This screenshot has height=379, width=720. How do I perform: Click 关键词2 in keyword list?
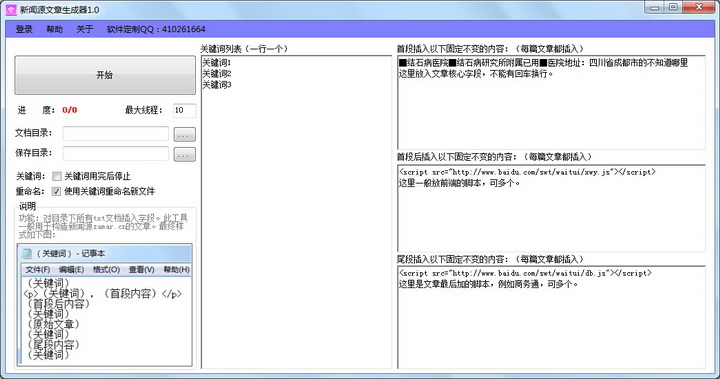[x=217, y=74]
